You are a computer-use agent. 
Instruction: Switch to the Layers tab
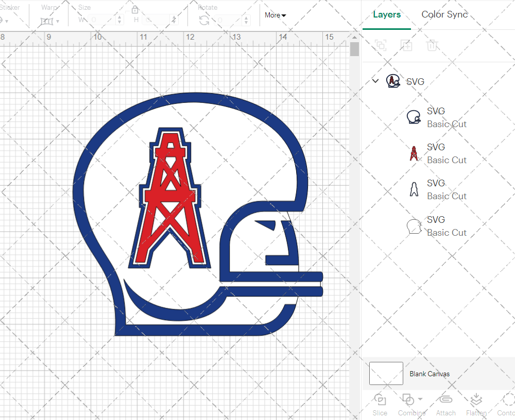pyautogui.click(x=387, y=14)
